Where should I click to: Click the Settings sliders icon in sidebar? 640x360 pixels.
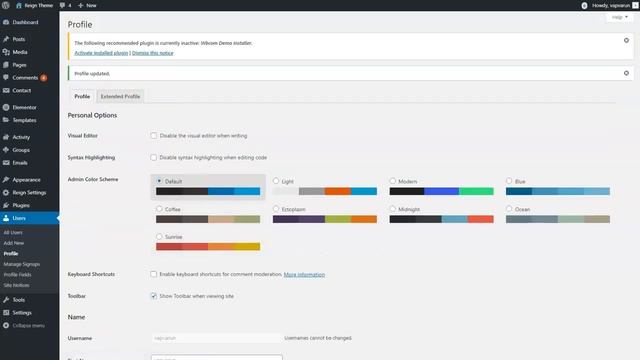click(x=6, y=313)
